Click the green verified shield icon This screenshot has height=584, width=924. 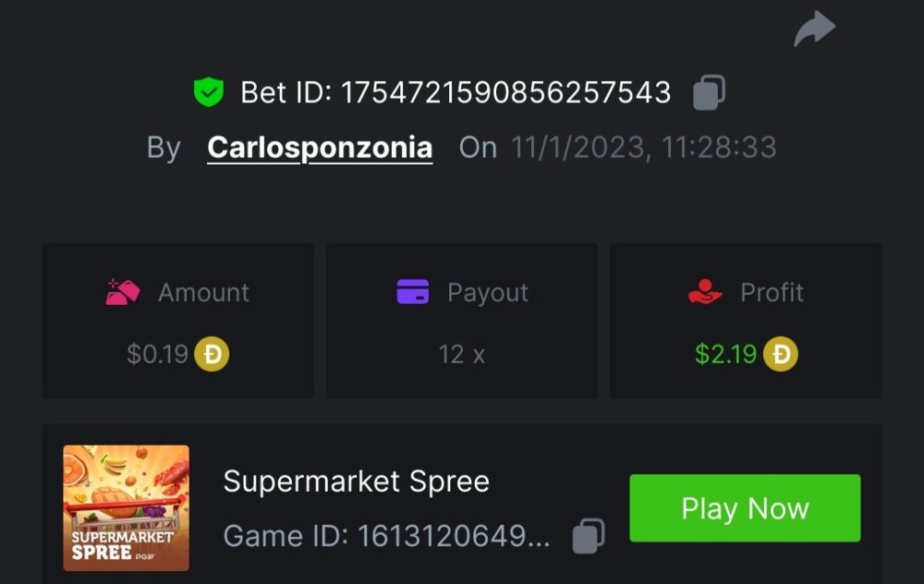click(209, 91)
